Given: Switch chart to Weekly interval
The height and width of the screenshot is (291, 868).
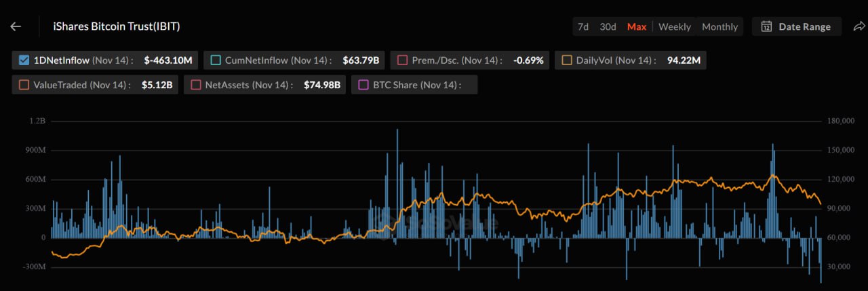Looking at the screenshot, I should coord(674,26).
